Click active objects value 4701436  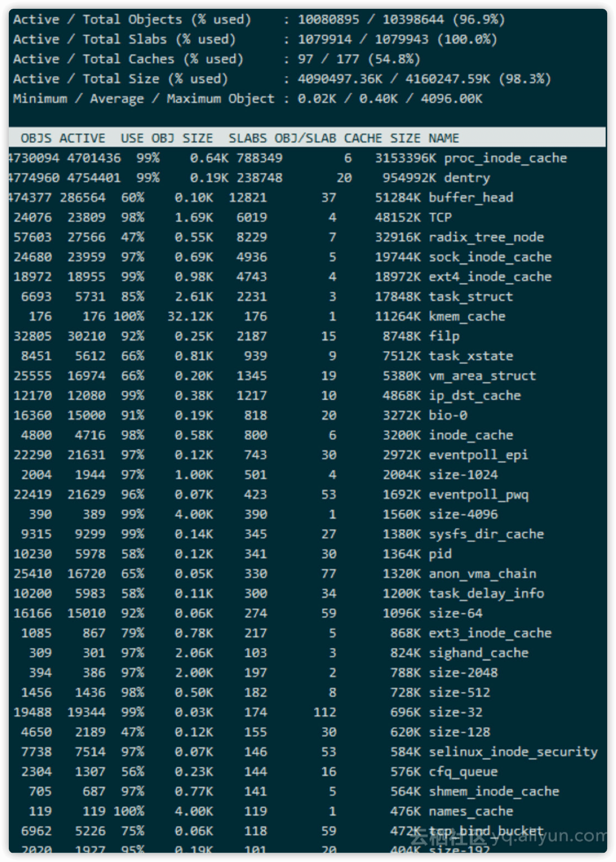[x=94, y=159]
